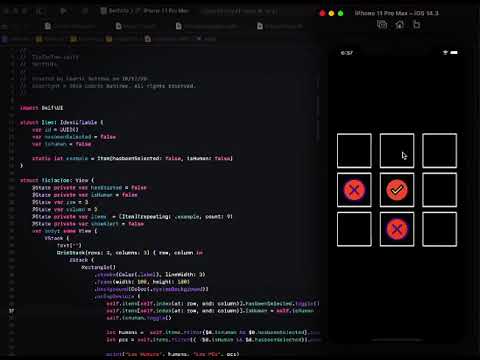480x360 pixels.
Task: Click the simulator status bar clock
Action: (x=347, y=53)
